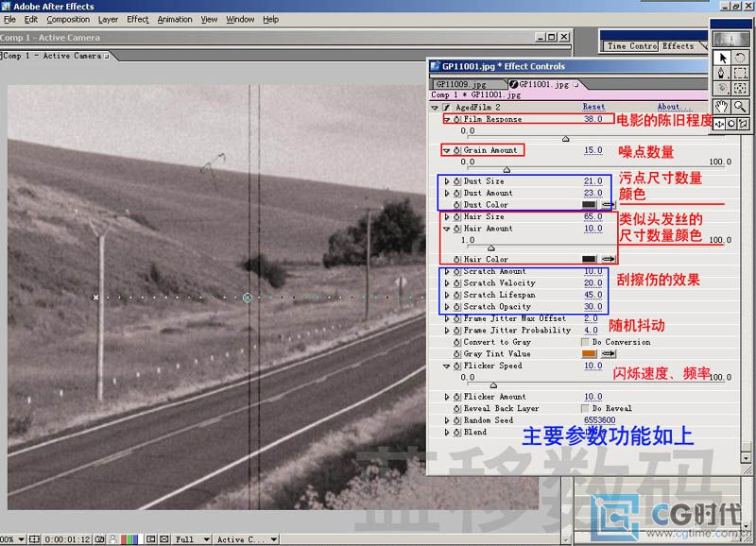756x546 pixels.
Task: Select the Orbit Camera tool
Action: pyautogui.click(x=722, y=89)
